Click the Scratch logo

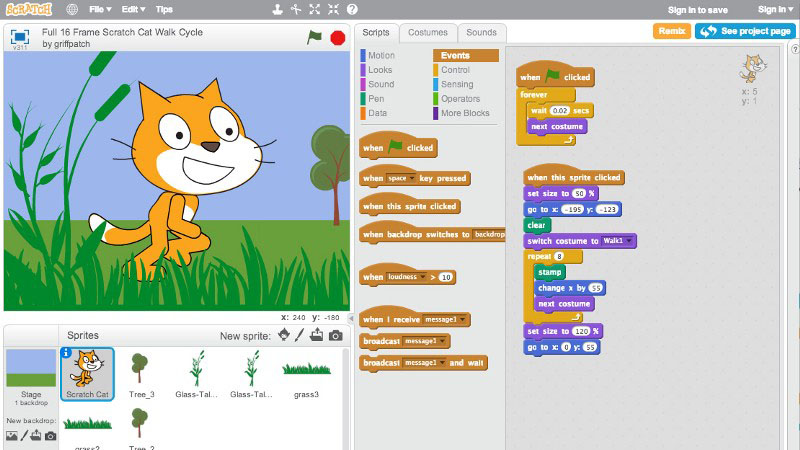(29, 9)
